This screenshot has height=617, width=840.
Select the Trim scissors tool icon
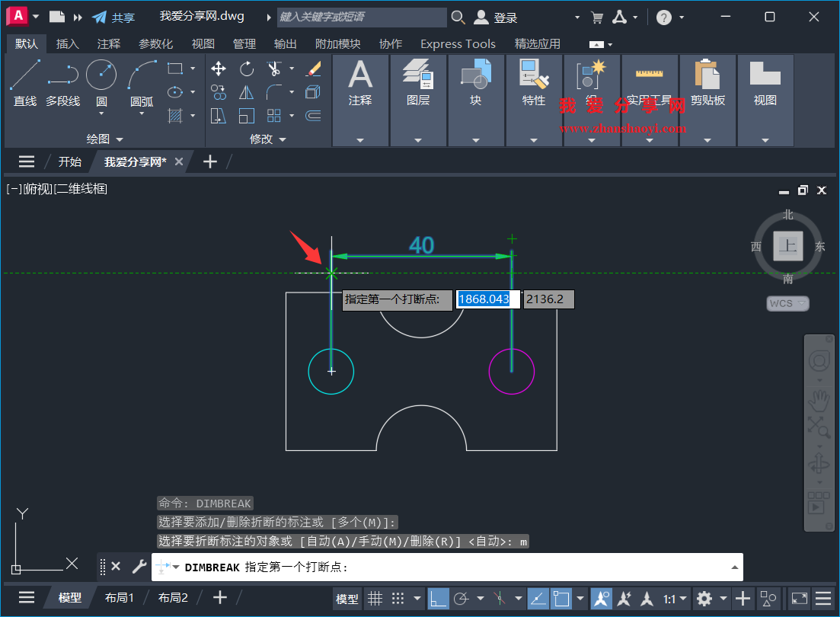(273, 69)
